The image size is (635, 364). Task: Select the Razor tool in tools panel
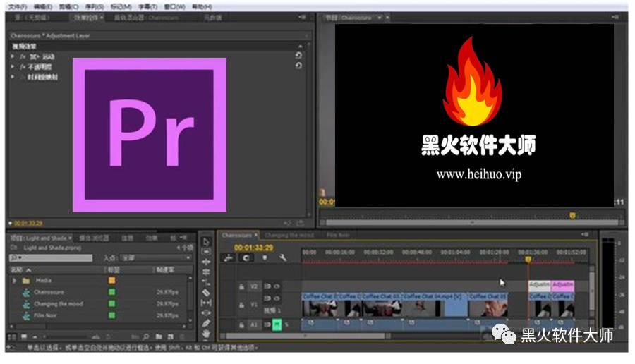[x=206, y=292]
